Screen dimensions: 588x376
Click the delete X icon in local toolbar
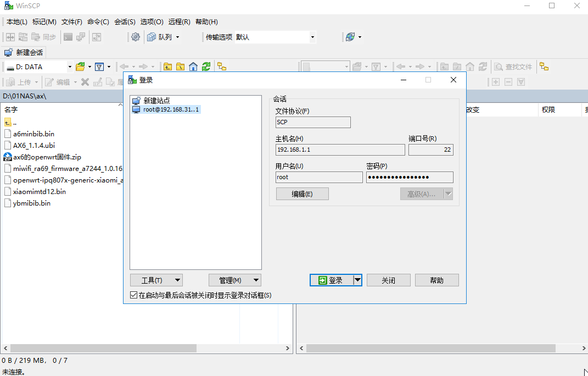(85, 82)
